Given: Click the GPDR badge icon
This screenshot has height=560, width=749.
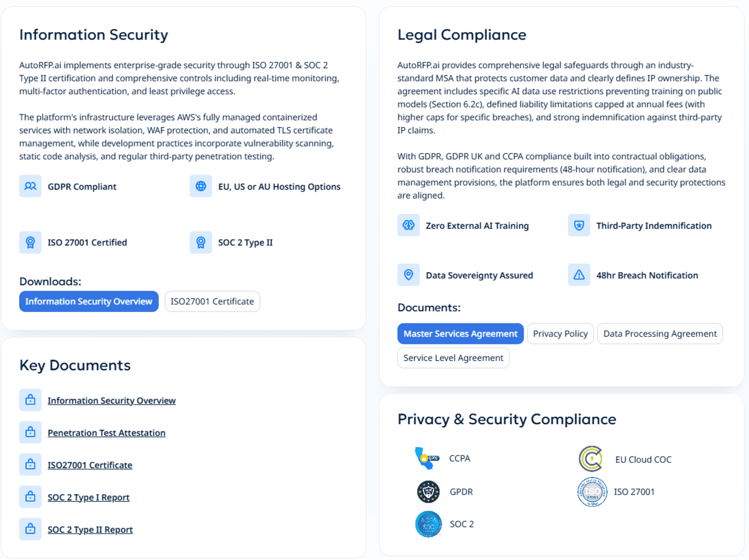Looking at the screenshot, I should point(428,492).
